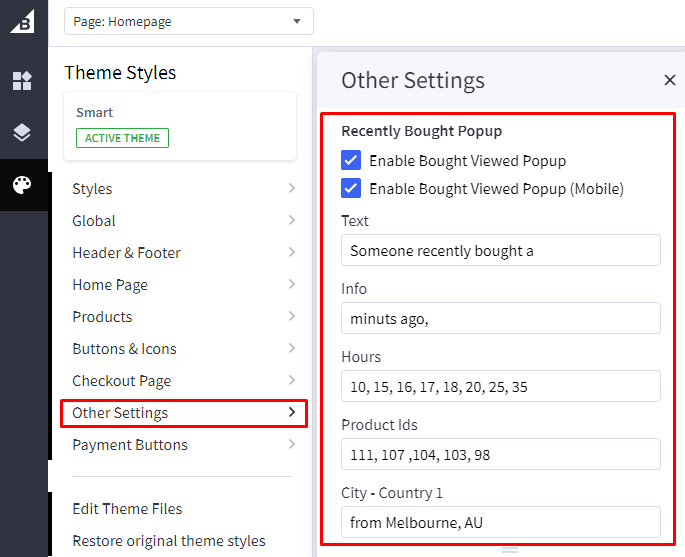This screenshot has height=557, width=685.
Task: Click Edit Theme Files link
Action: [x=127, y=509]
